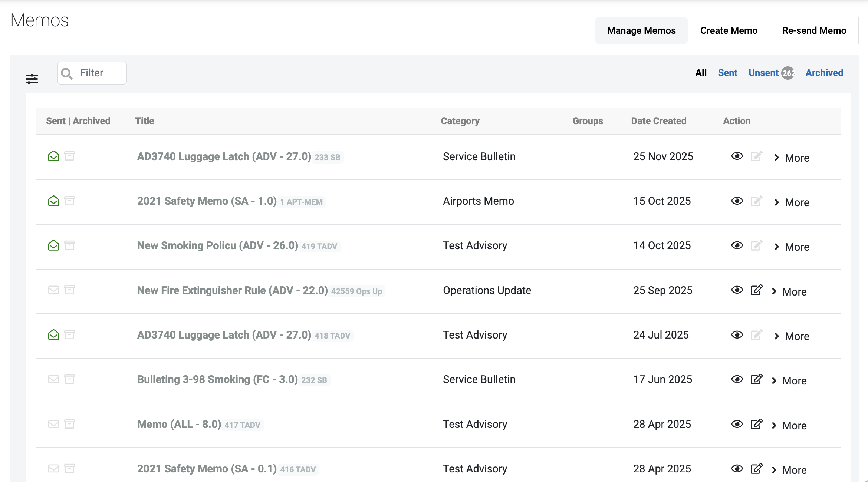Preview New Smoking Policu with eye icon

[x=737, y=245]
